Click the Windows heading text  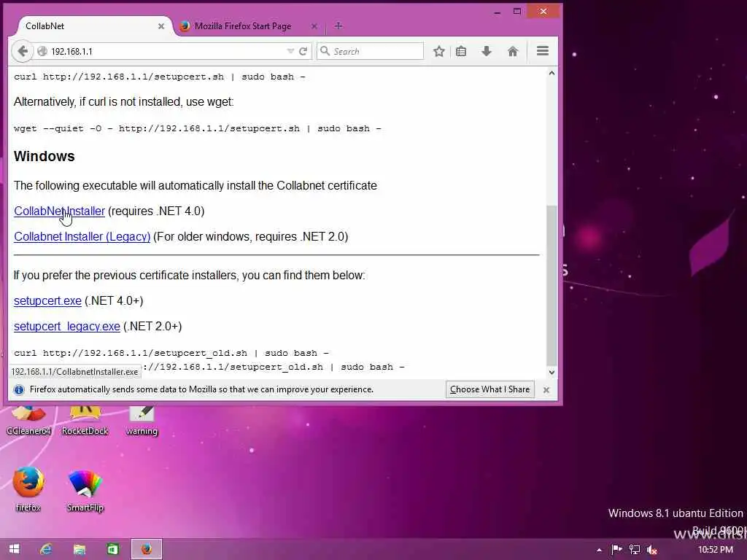[x=44, y=156]
